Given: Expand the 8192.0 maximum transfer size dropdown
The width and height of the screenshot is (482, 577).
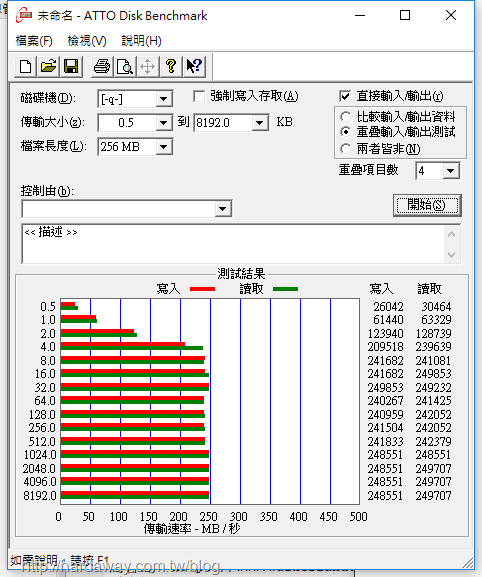Looking at the screenshot, I should [x=260, y=123].
